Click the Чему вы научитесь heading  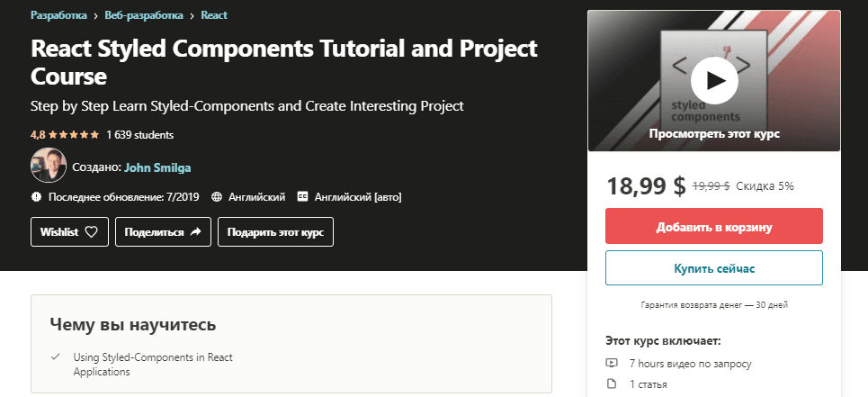pyautogui.click(x=133, y=324)
